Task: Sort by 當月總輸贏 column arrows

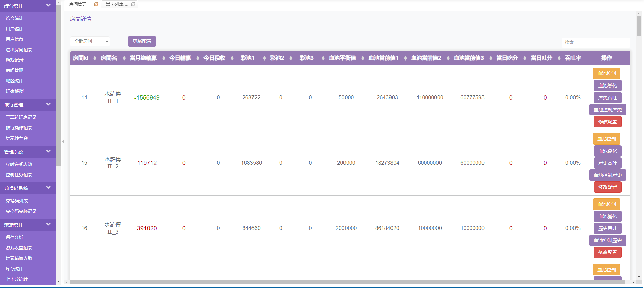Action: [x=164, y=58]
